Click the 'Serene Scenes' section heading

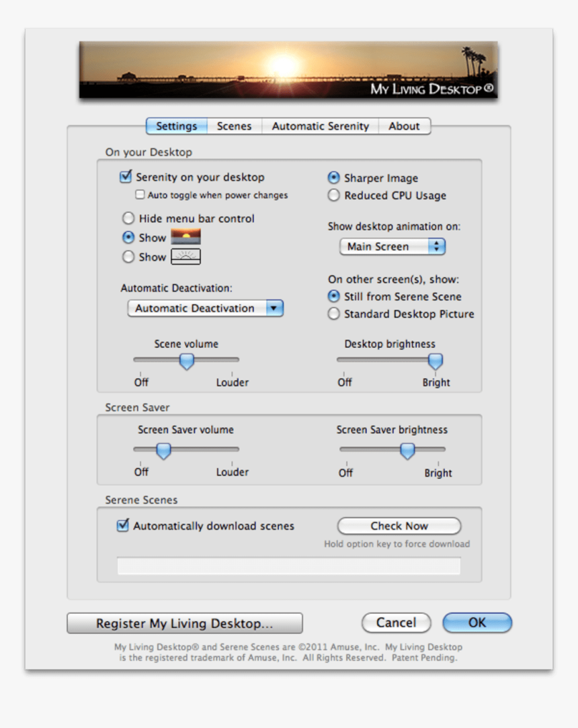click(141, 500)
